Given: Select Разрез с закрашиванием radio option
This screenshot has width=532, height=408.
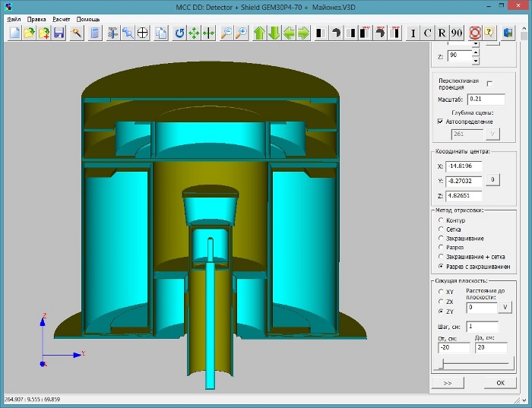Looking at the screenshot, I should point(441,266).
